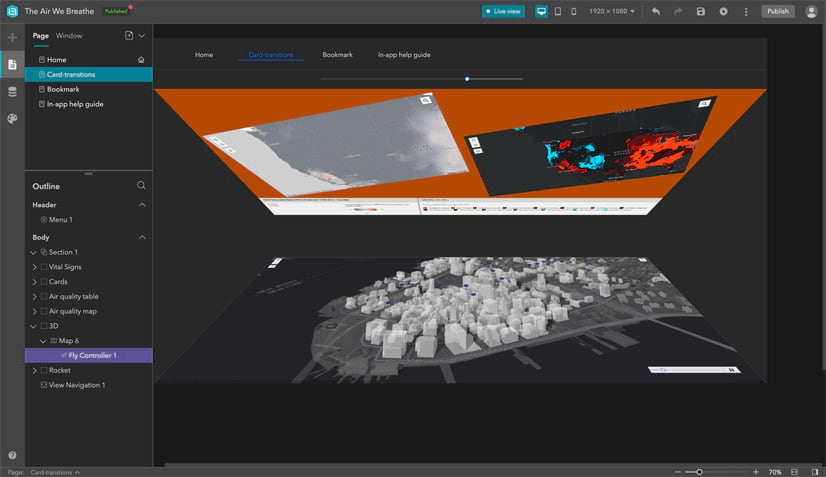The image size is (826, 477).
Task: Click the search icon on the gray map
Action: click(x=426, y=100)
